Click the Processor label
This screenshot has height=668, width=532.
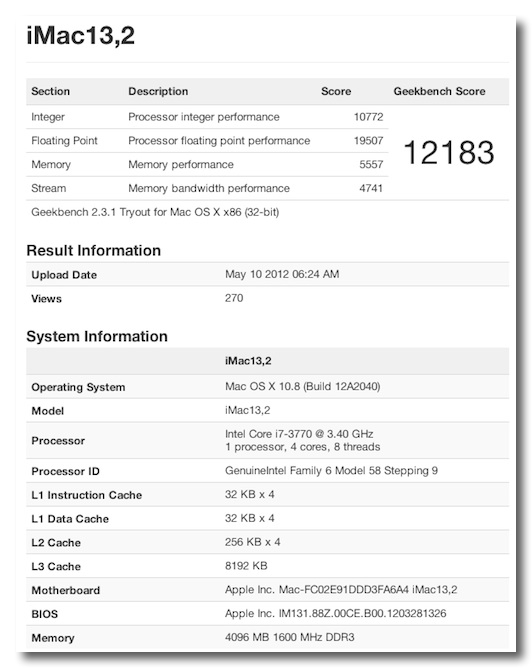58,441
